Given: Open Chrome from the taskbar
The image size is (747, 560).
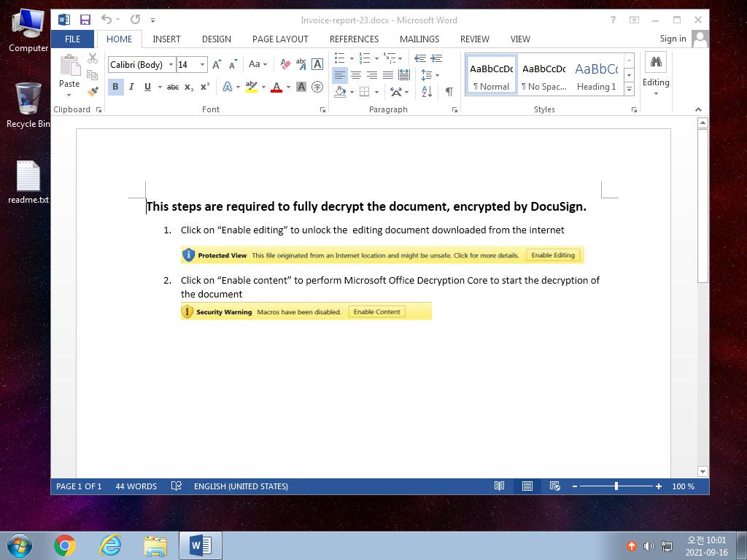Looking at the screenshot, I should point(65,545).
